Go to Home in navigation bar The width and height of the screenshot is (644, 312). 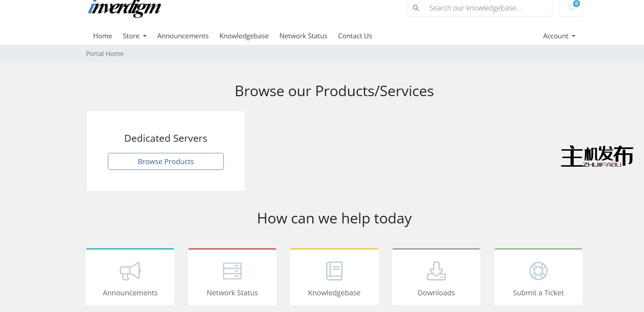click(x=103, y=36)
